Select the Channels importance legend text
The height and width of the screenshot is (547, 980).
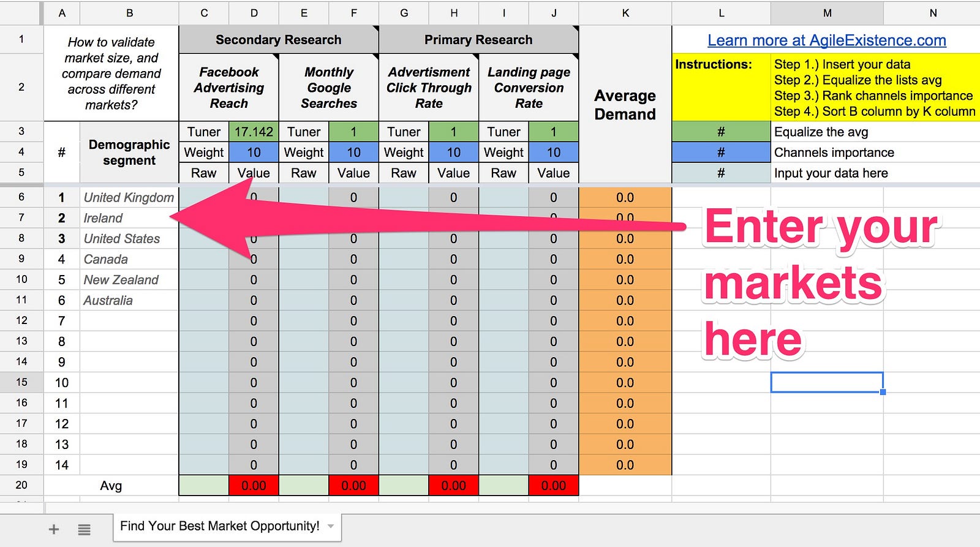click(834, 153)
